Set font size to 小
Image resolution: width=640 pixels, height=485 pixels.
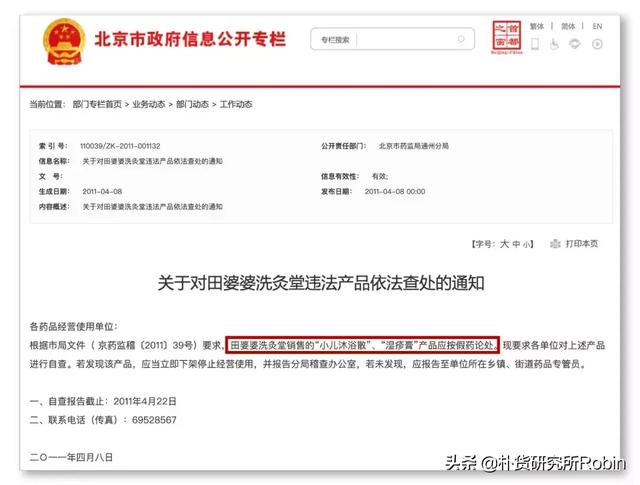click(526, 245)
